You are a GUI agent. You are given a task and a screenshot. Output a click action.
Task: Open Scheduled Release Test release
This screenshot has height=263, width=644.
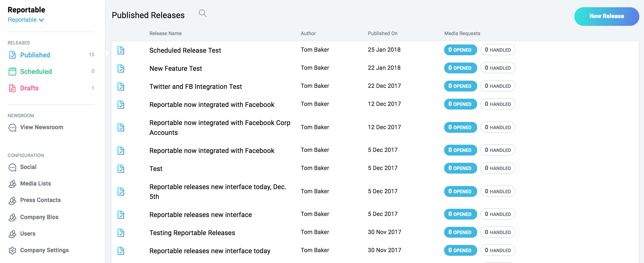[185, 50]
